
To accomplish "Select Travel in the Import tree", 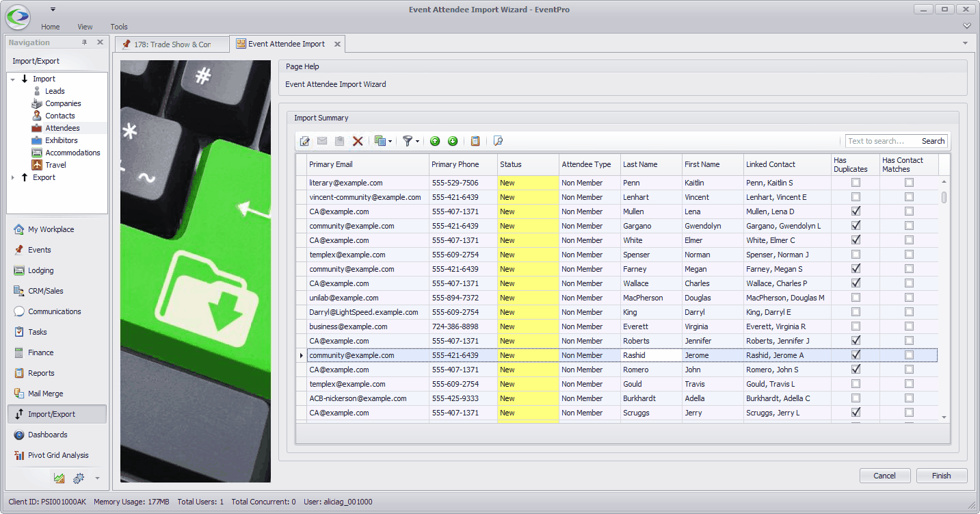I will pyautogui.click(x=55, y=165).
